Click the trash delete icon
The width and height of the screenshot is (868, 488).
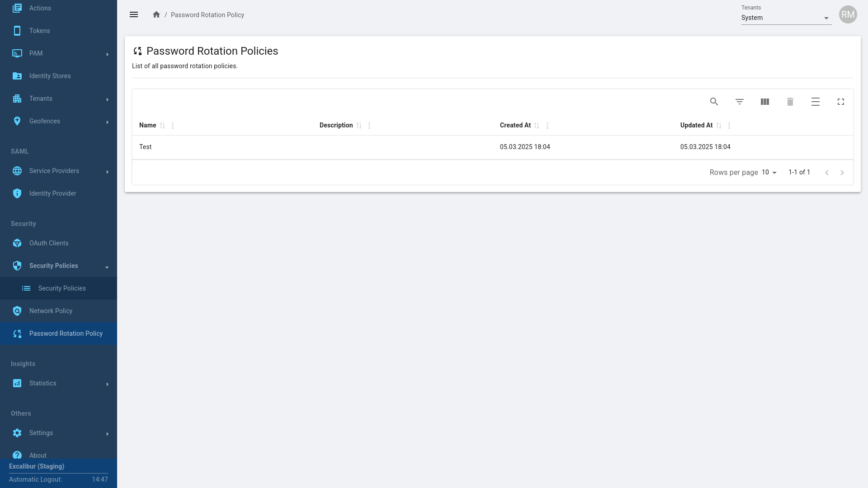(790, 102)
